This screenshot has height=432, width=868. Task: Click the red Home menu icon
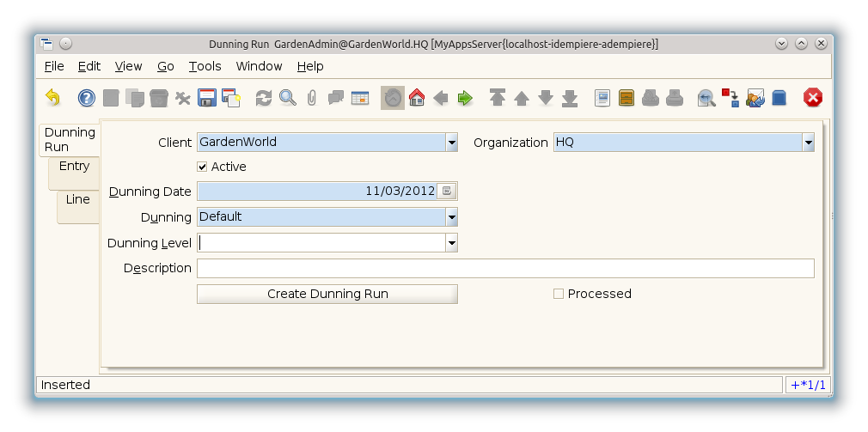(x=417, y=98)
